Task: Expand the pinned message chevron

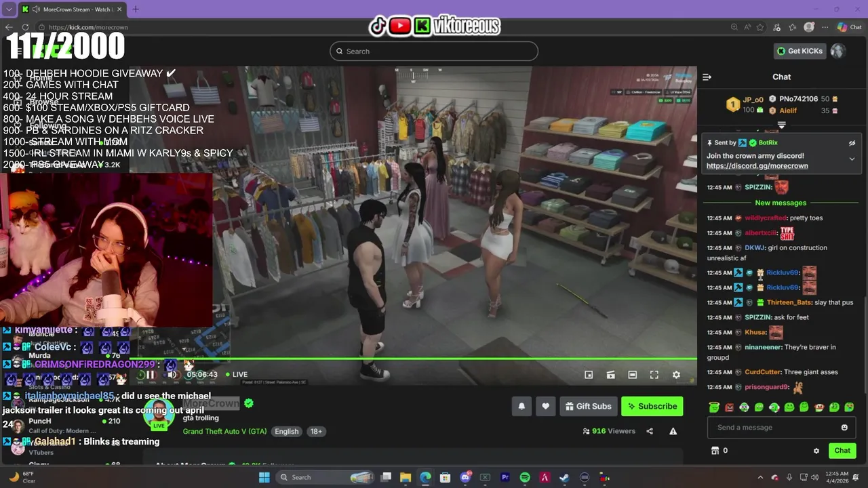Action: point(852,159)
